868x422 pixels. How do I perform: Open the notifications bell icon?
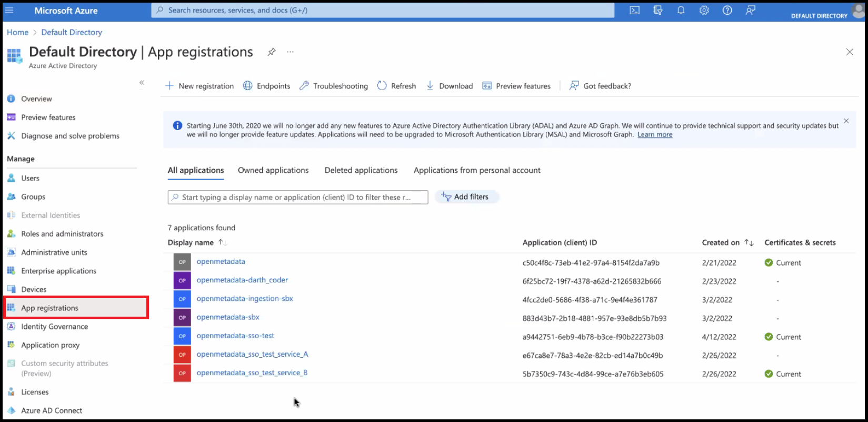click(681, 11)
